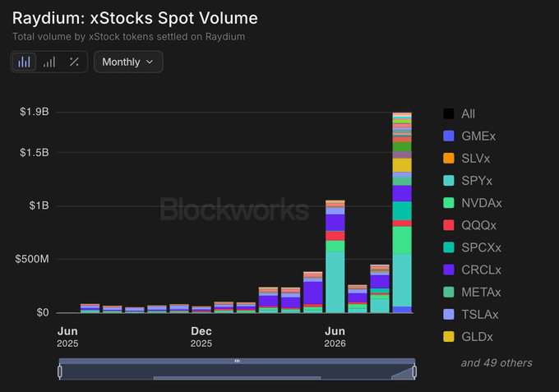Screen dimensions: 559x392
Task: Toggle the QQQx series in the legend
Action: tap(469, 225)
